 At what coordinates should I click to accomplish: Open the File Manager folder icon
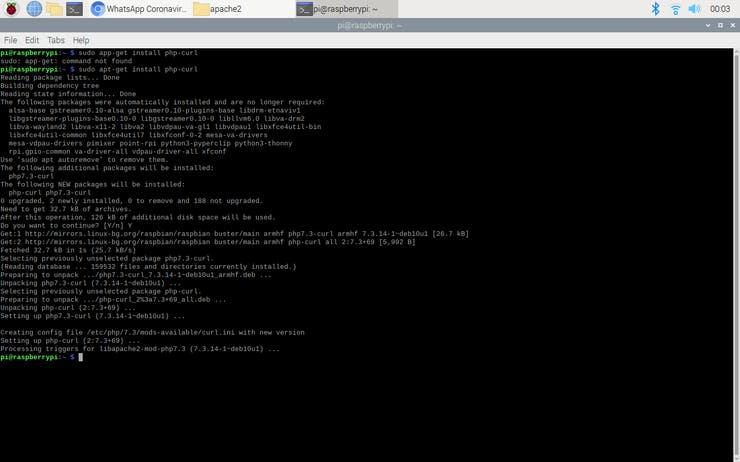pos(54,8)
